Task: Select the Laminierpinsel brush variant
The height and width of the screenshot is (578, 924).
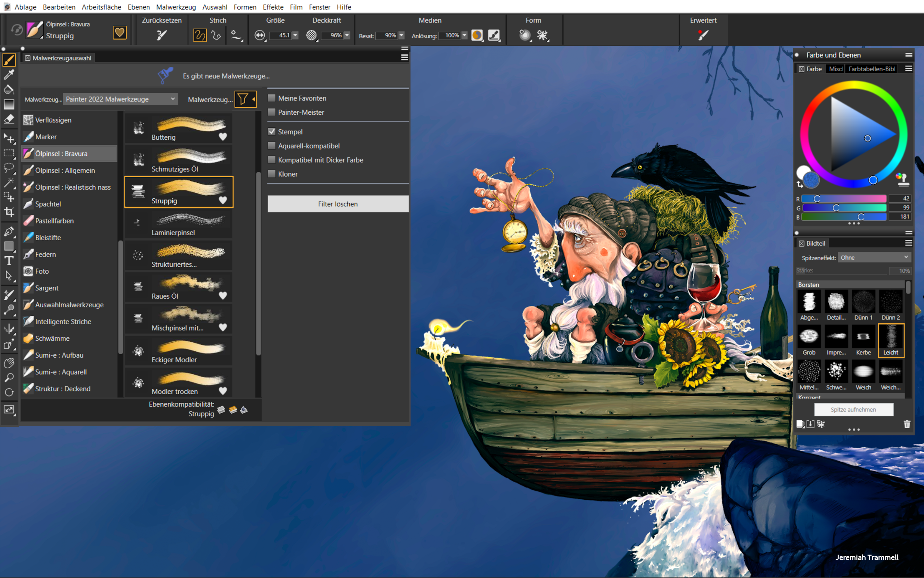Action: pyautogui.click(x=179, y=224)
